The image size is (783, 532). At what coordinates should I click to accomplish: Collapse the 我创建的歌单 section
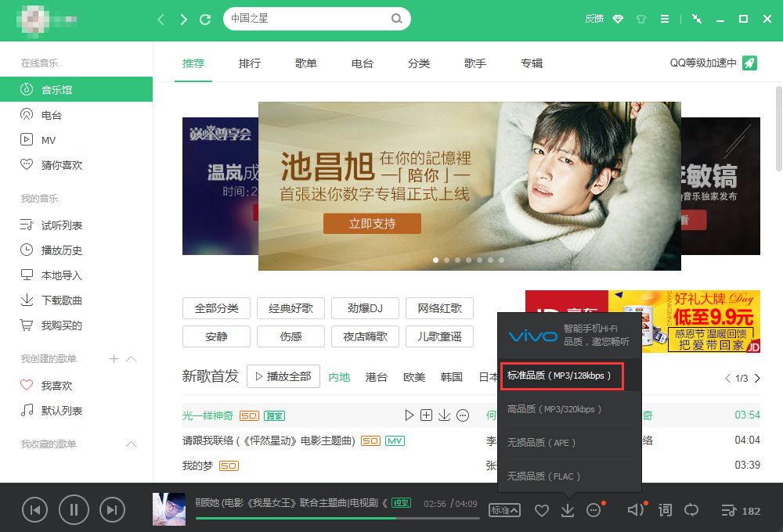coord(132,358)
